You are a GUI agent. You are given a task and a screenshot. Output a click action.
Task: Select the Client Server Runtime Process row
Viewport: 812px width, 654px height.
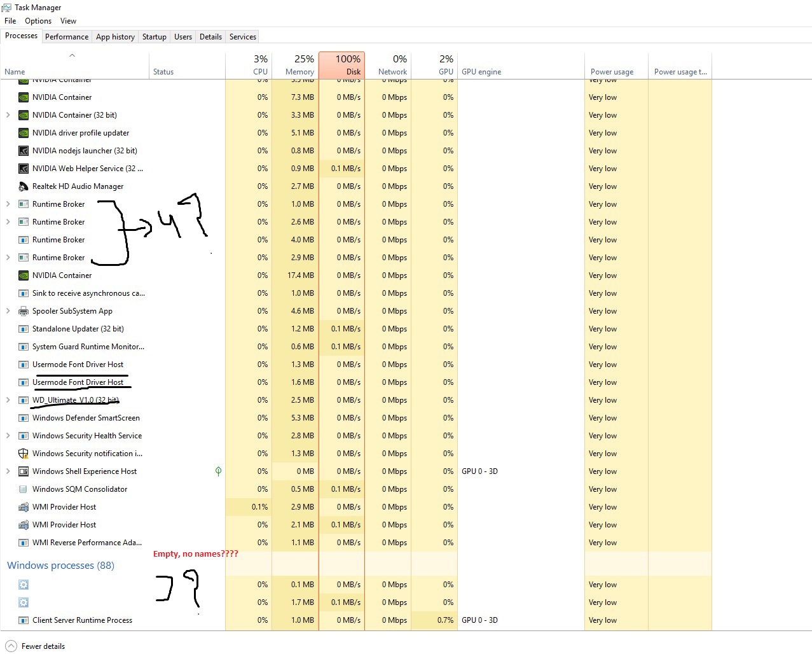coord(82,620)
